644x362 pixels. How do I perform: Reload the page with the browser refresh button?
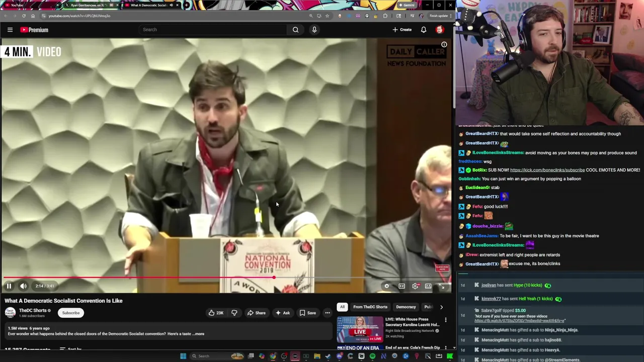pyautogui.click(x=24, y=16)
